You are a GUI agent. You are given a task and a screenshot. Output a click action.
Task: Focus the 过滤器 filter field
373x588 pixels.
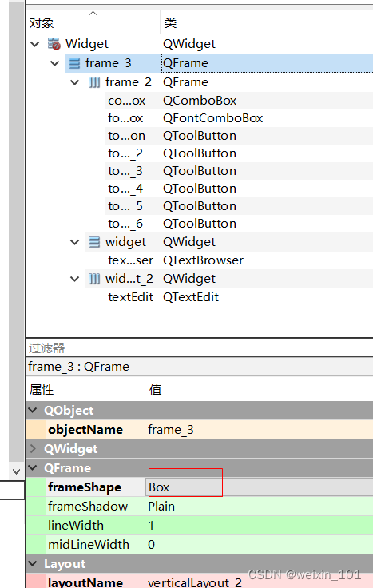click(x=200, y=348)
